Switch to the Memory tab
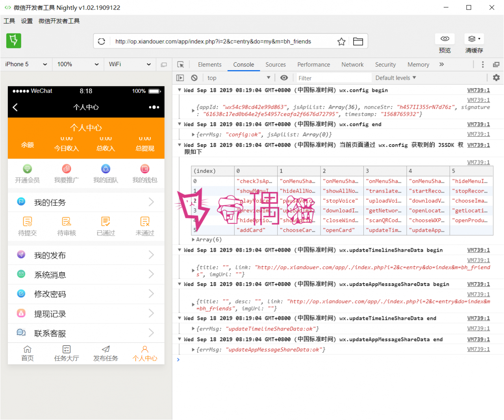The width and height of the screenshot is (504, 420). pos(418,65)
